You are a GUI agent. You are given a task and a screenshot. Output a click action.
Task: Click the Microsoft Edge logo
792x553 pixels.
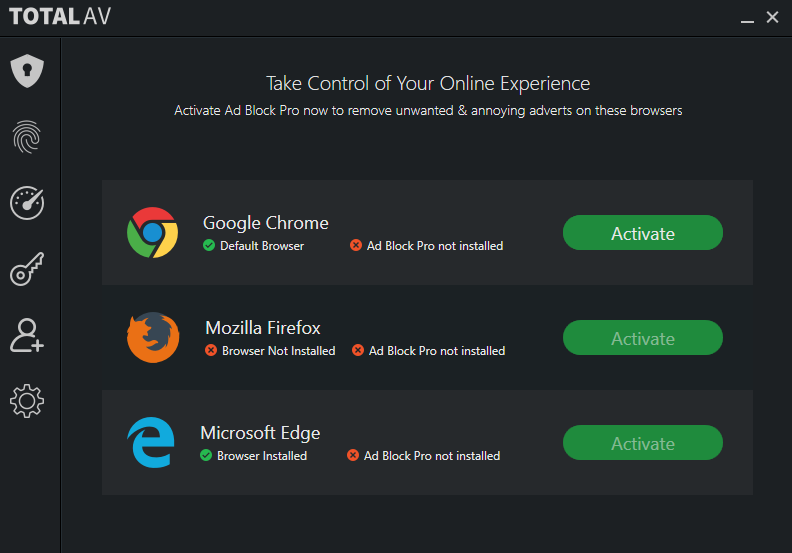(151, 442)
